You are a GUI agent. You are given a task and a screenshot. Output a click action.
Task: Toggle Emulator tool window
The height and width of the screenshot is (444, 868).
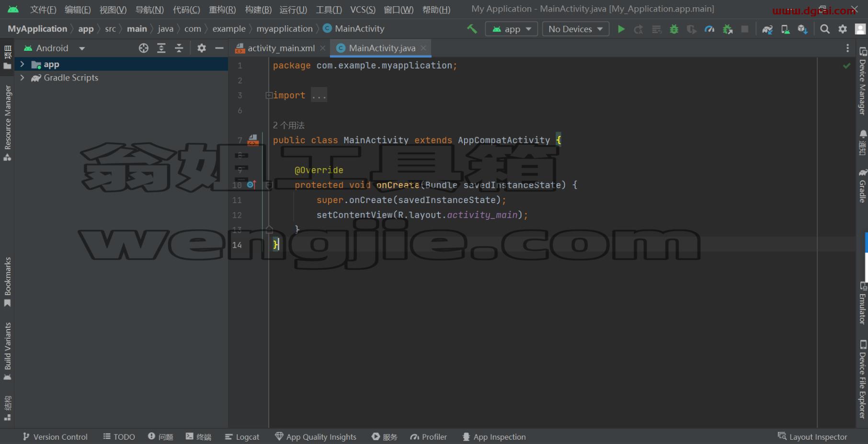click(x=862, y=303)
